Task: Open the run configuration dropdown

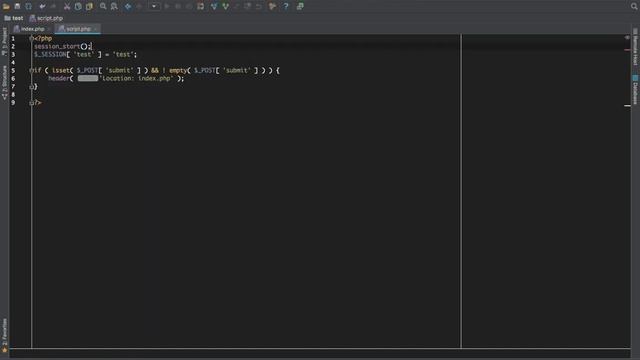Action: [x=154, y=6]
